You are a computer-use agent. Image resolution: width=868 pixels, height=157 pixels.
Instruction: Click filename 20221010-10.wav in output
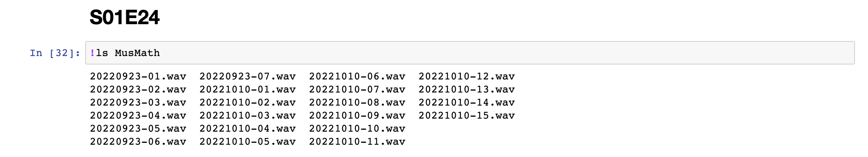(357, 129)
